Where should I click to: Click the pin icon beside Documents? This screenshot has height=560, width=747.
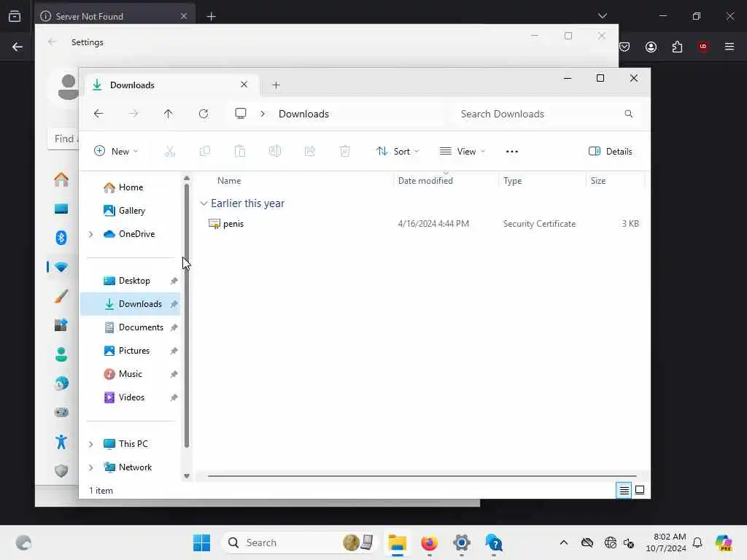(174, 327)
